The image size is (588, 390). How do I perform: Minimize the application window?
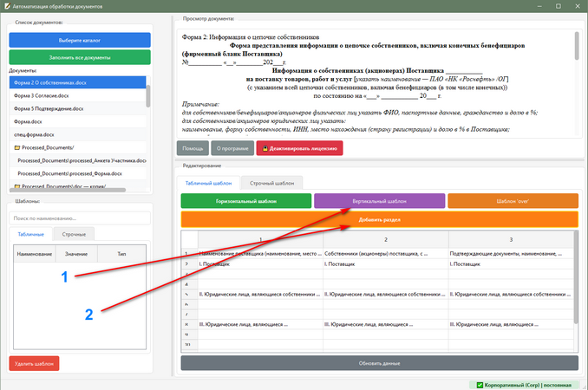[539, 6]
